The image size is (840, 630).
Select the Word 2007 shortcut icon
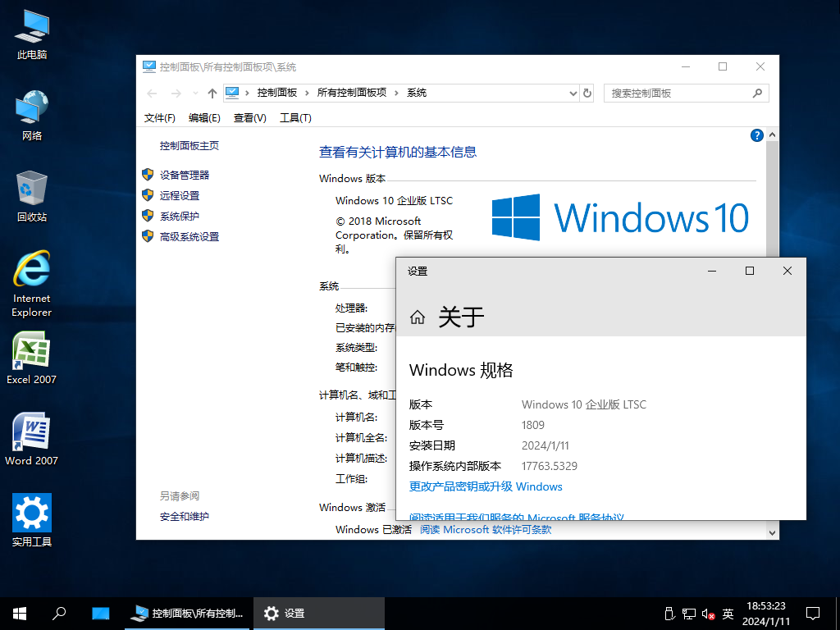[32, 439]
